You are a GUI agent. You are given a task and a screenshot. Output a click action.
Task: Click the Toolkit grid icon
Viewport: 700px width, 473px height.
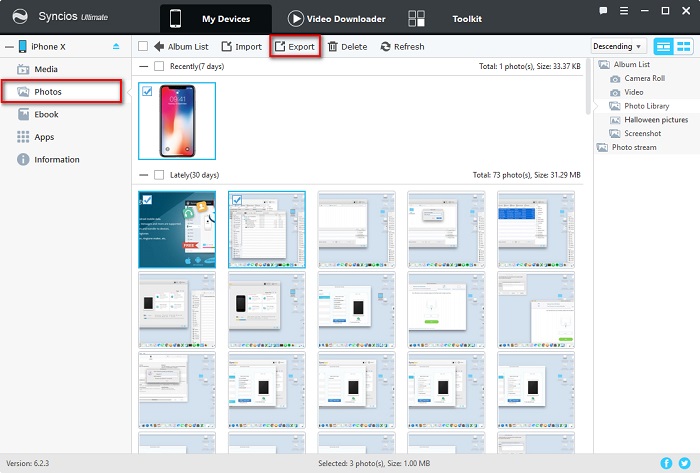(x=416, y=19)
